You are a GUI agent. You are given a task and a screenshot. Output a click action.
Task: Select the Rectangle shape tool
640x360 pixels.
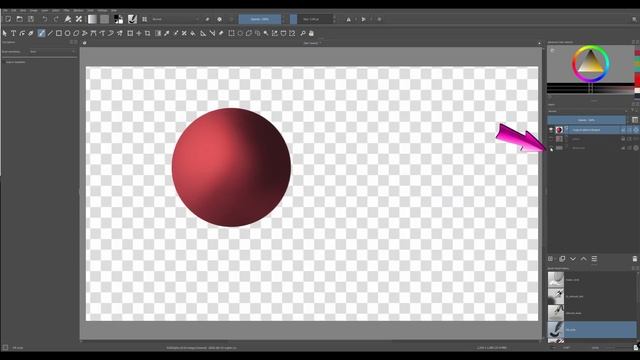click(59, 33)
